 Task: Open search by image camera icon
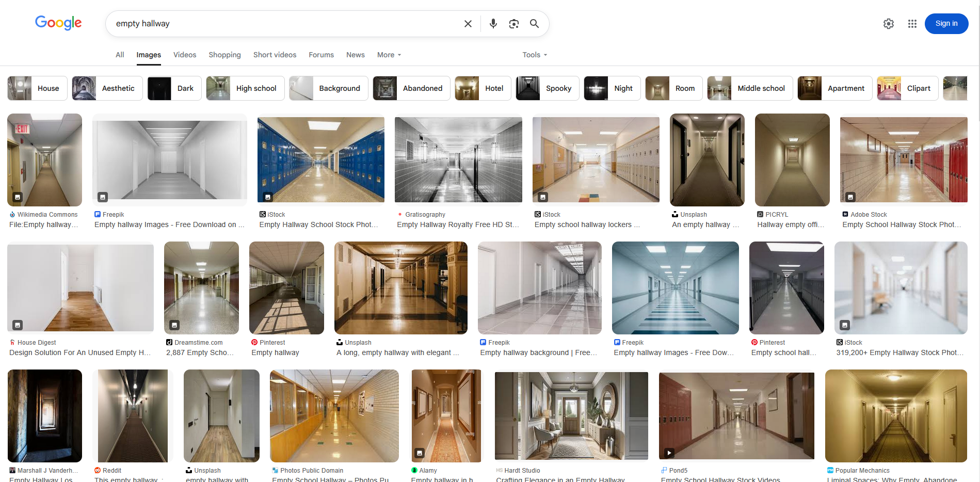[x=513, y=24]
